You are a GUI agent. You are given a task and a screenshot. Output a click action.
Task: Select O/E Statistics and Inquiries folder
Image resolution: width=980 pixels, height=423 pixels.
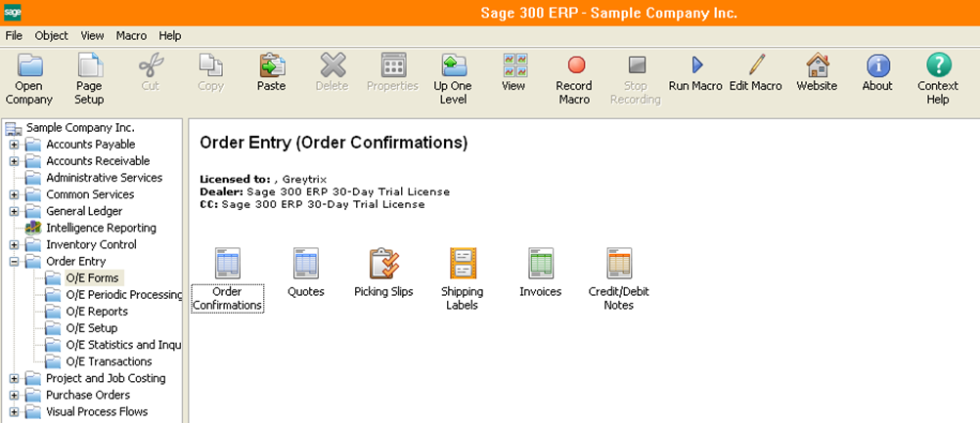pyautogui.click(x=124, y=345)
